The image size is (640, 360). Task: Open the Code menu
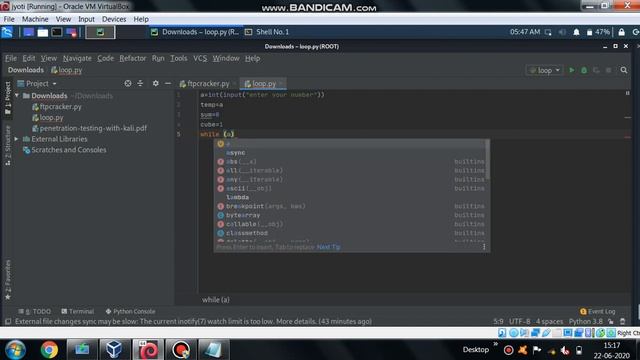(x=105, y=58)
